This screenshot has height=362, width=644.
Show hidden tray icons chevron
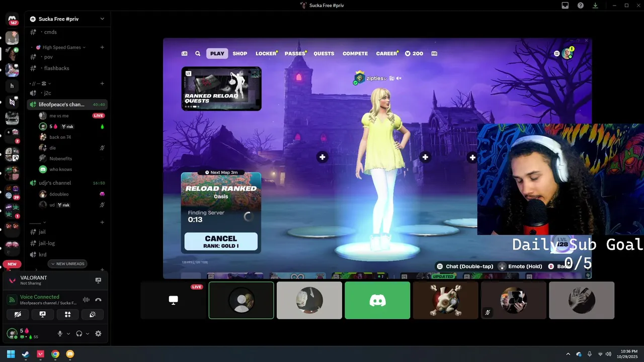tap(568, 354)
